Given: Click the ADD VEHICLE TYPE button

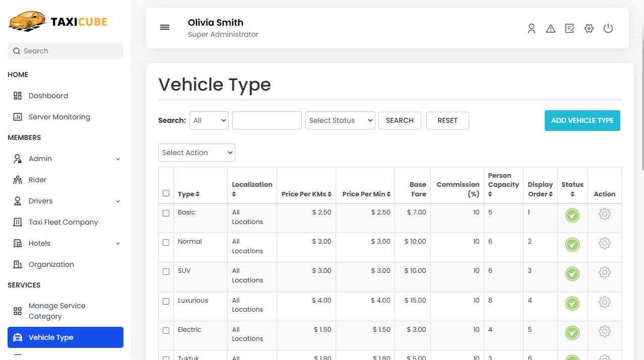Looking at the screenshot, I should [582, 120].
